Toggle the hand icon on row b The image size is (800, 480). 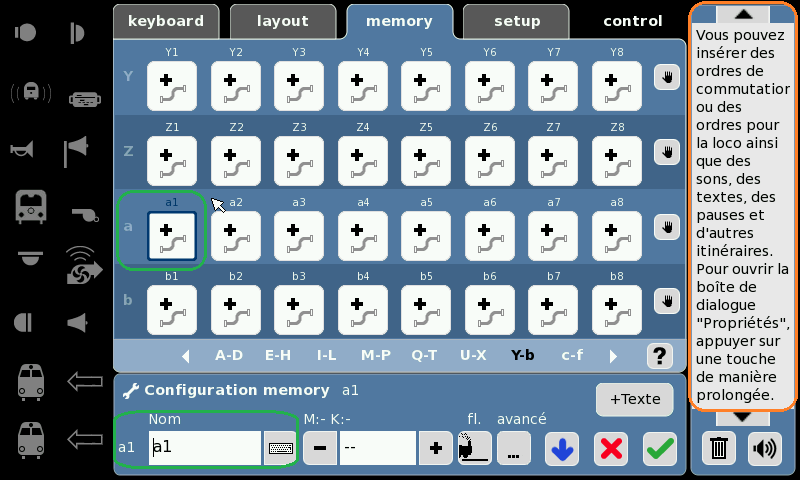(667, 300)
